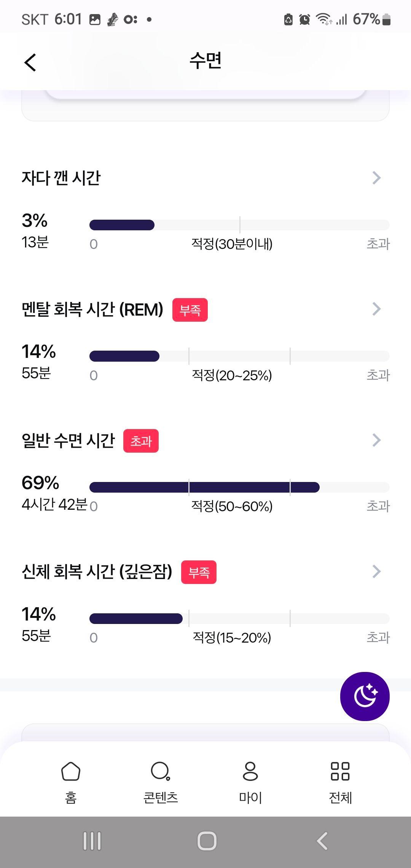Screen dimensions: 411x868
Task: Tap the Android recent apps button
Action: pos(92,841)
